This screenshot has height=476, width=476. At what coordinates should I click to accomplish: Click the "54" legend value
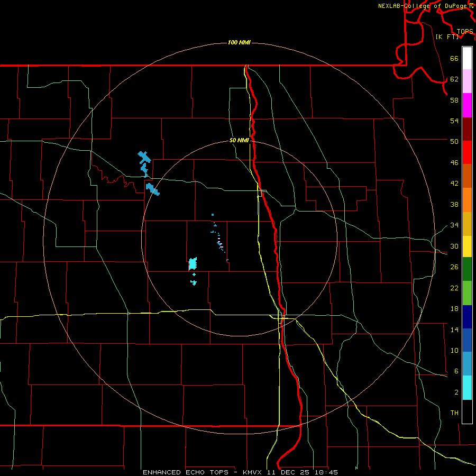click(454, 121)
